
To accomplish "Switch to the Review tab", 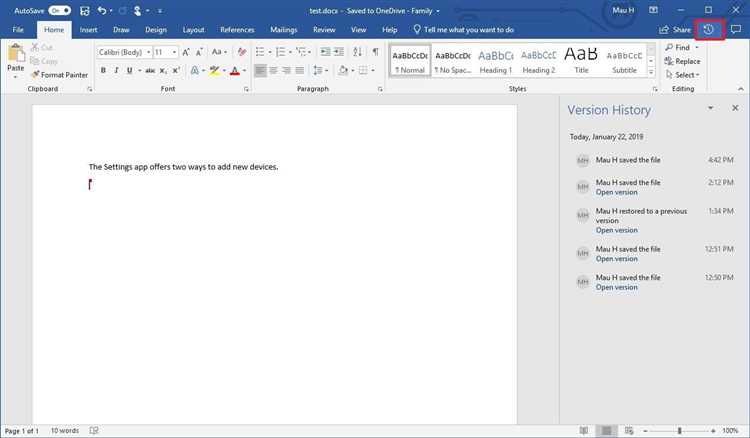I will coord(324,30).
